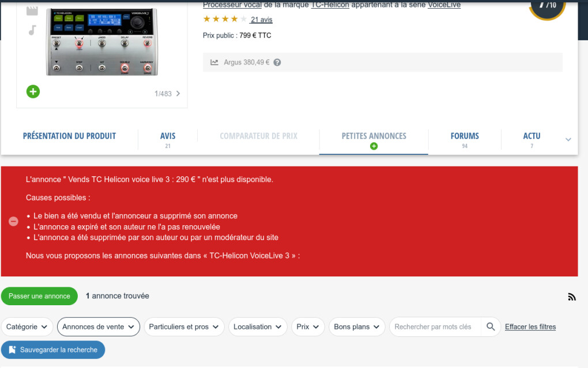588x368 pixels.
Task: Open the Particuliers et pros dropdown
Action: 184,327
